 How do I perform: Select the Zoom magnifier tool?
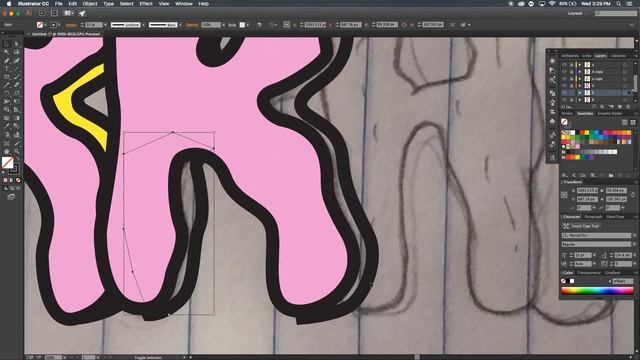coord(16,151)
